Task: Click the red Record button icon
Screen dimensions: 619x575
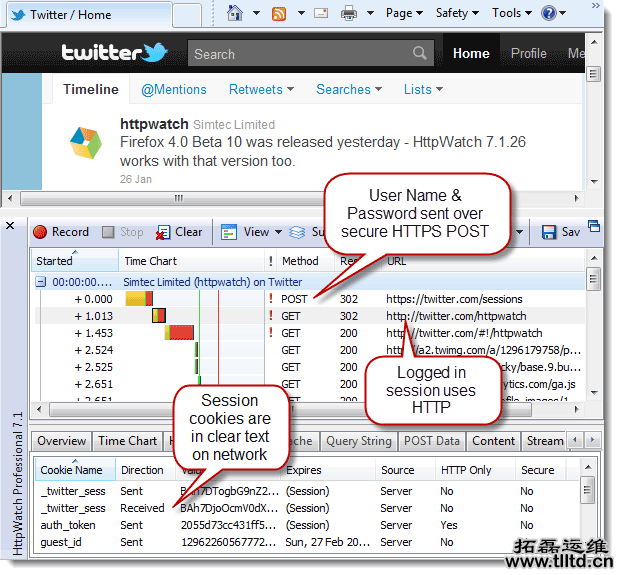Action: pos(40,232)
